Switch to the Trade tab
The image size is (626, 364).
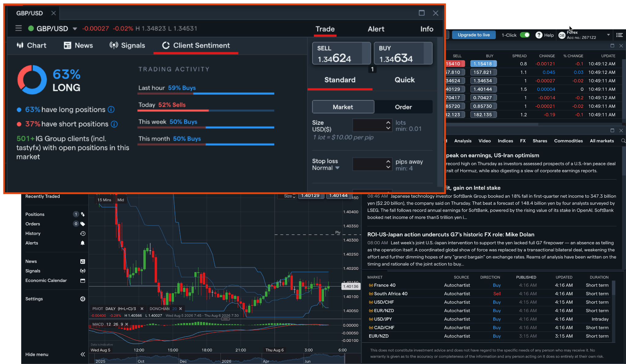tap(325, 29)
